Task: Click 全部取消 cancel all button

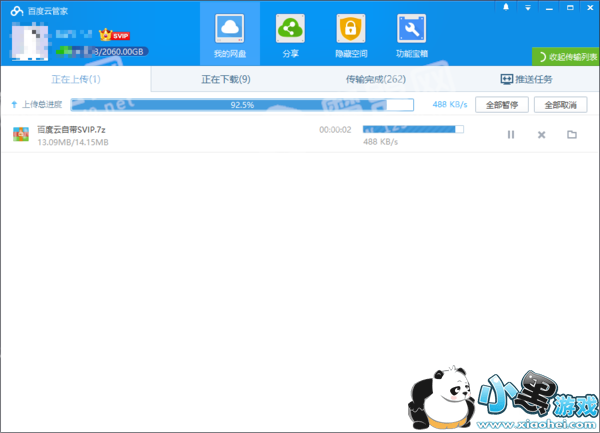Action: point(561,105)
